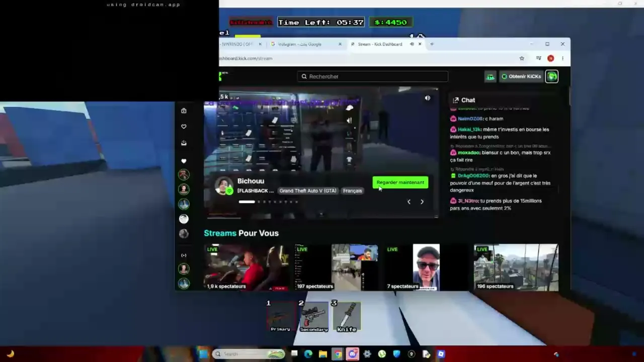Image resolution: width=644 pixels, height=362 pixels.
Task: Select the Stream - Kick Dashboard tab
Action: (x=380, y=44)
